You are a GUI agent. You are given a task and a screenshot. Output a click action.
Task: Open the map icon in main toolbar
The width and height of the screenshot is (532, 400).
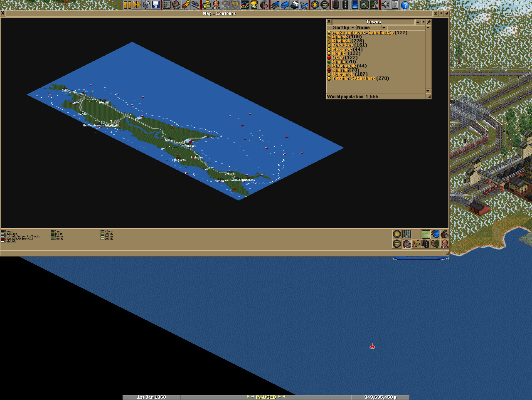coord(167,5)
